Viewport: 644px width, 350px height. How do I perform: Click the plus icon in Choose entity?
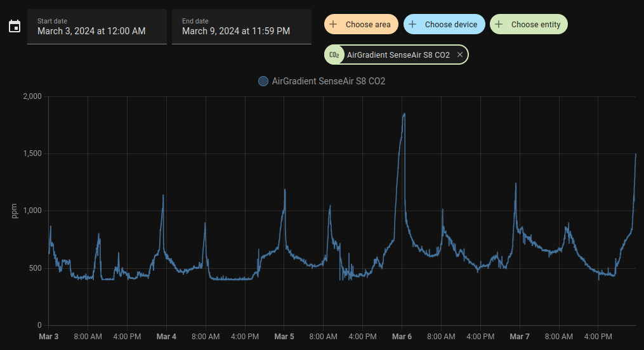499,25
